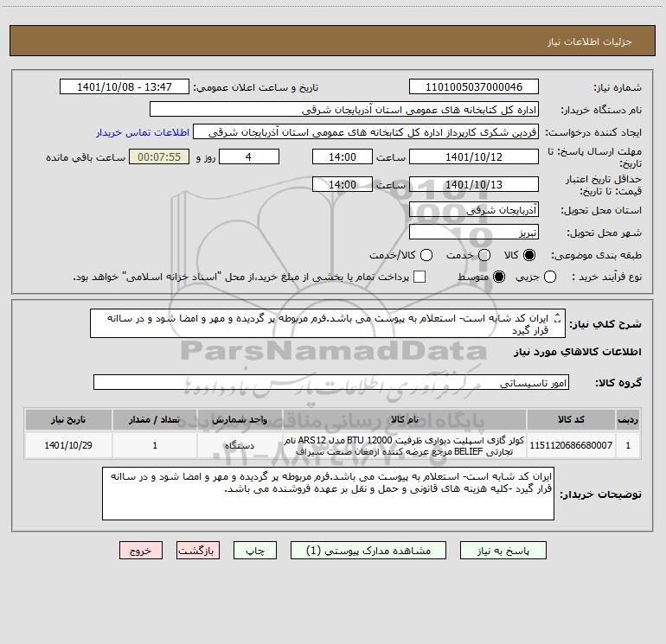Open the اطلاعات تماس خریدار link
The height and width of the screenshot is (644, 666).
143,132
